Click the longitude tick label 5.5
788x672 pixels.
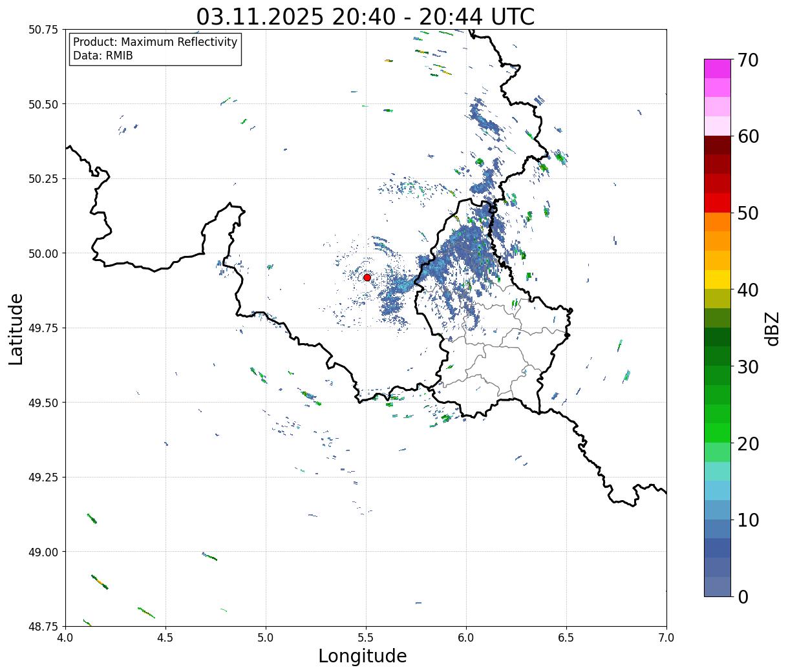click(x=366, y=638)
